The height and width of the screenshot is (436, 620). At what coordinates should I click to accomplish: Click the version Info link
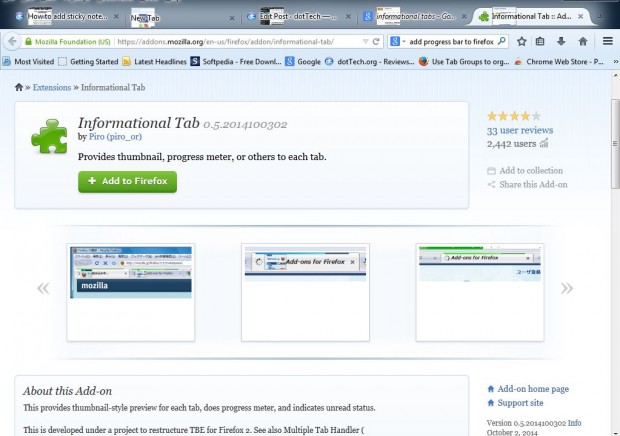[574, 423]
